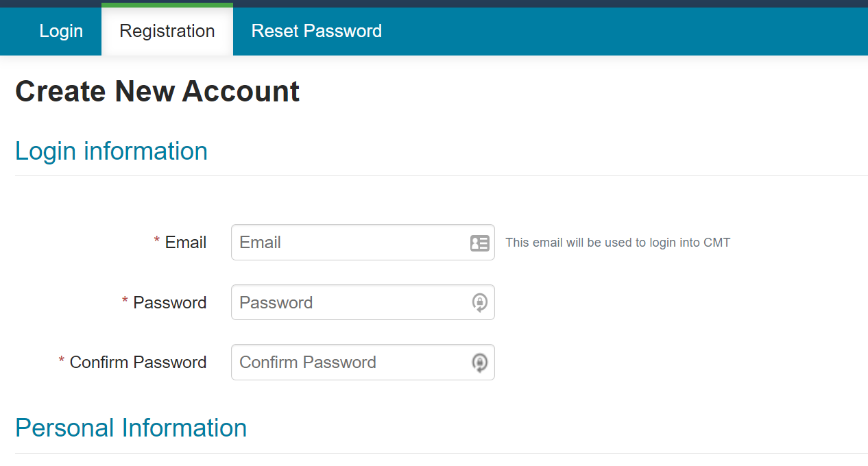This screenshot has width=868, height=466.
Task: Click the Create New Account heading
Action: 158,91
